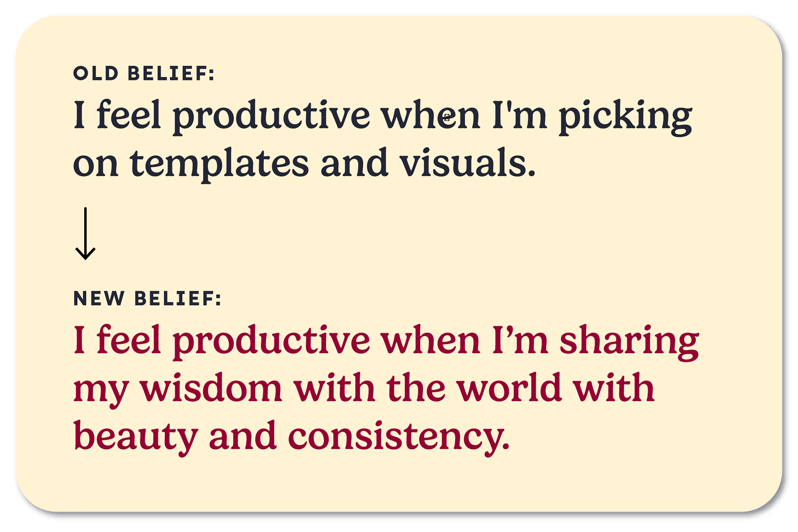Click the word "wisdom" in red text
The image size is (798, 532).
(x=211, y=389)
